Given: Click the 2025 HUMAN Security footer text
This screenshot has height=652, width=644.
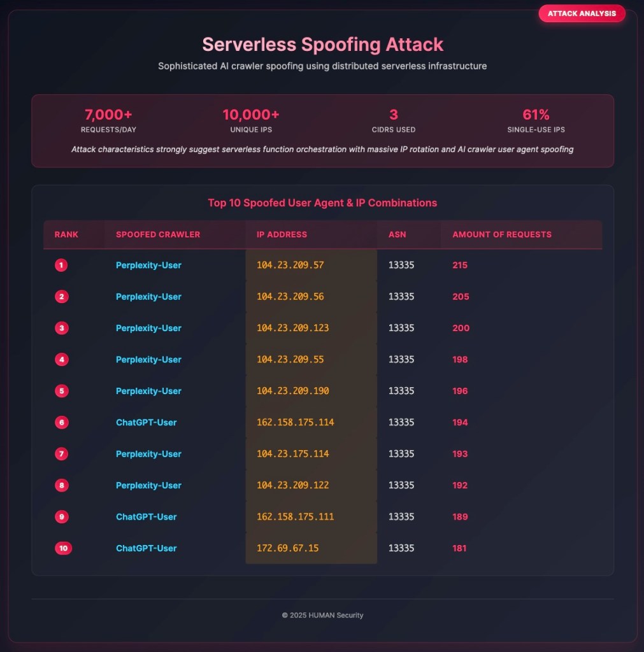Looking at the screenshot, I should tap(322, 615).
